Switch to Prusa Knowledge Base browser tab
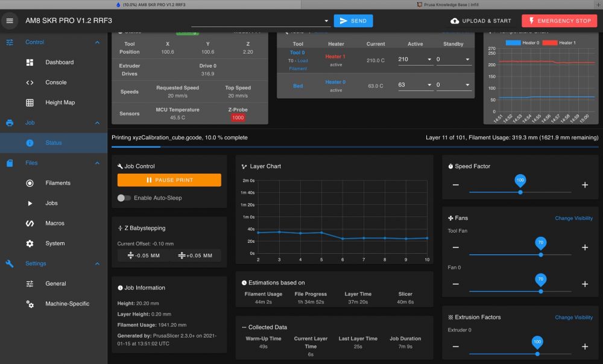Viewport: 603px width, 364px height. [x=448, y=5]
